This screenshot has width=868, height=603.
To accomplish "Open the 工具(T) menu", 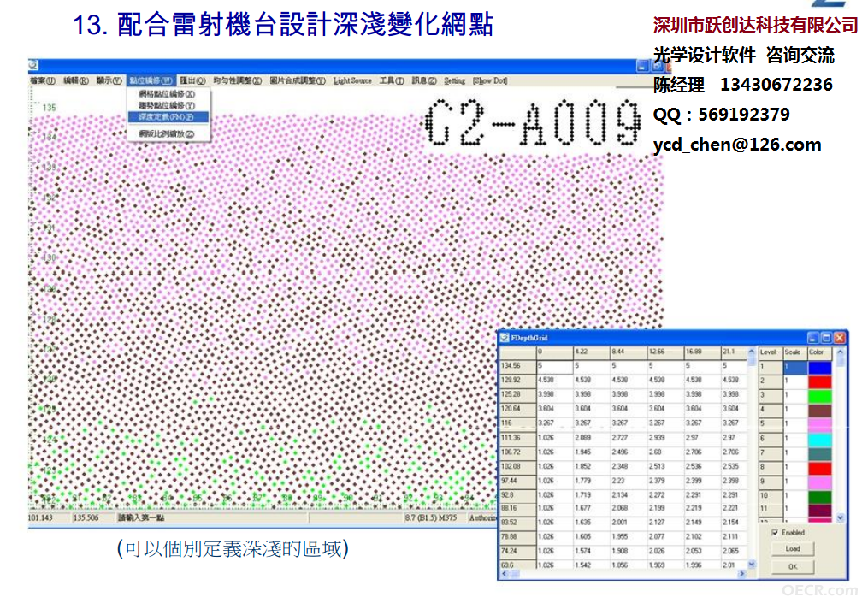I will click(x=392, y=81).
